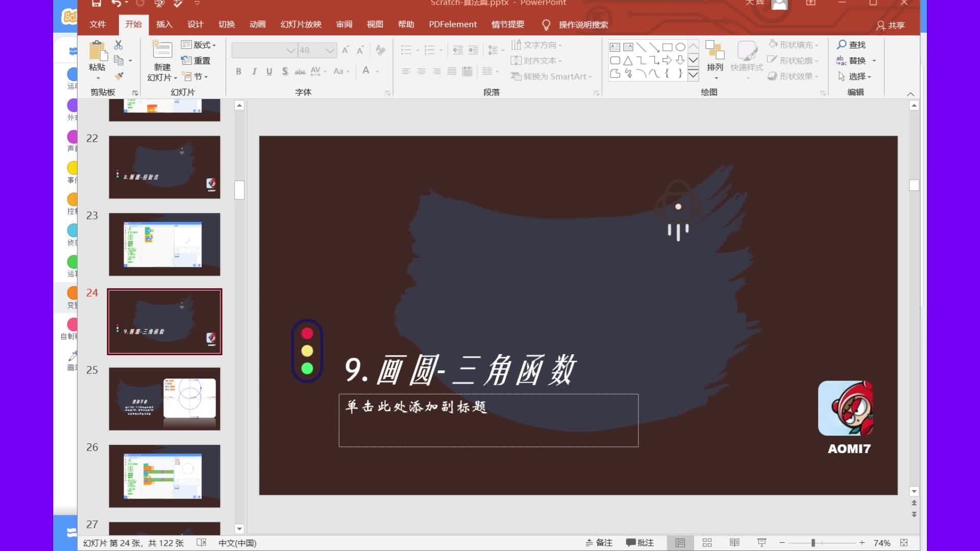Image resolution: width=980 pixels, height=551 pixels.
Task: Toggle Underline formatting
Action: click(269, 71)
